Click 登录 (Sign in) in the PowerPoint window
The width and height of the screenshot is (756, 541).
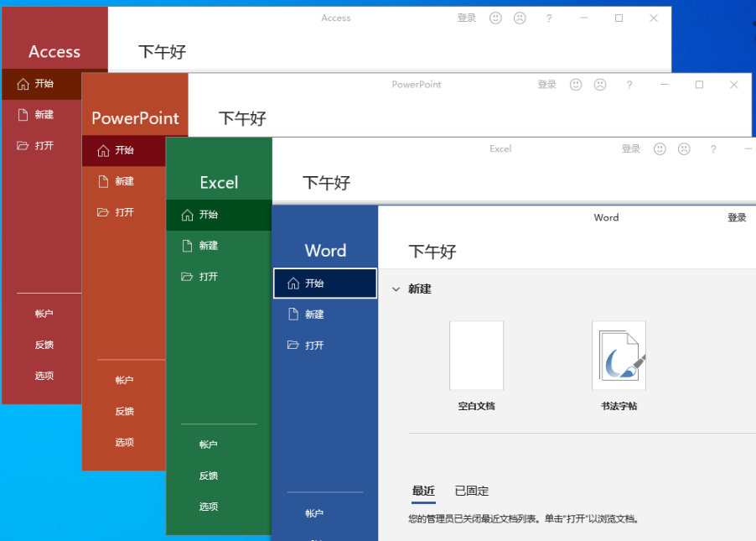tap(546, 85)
